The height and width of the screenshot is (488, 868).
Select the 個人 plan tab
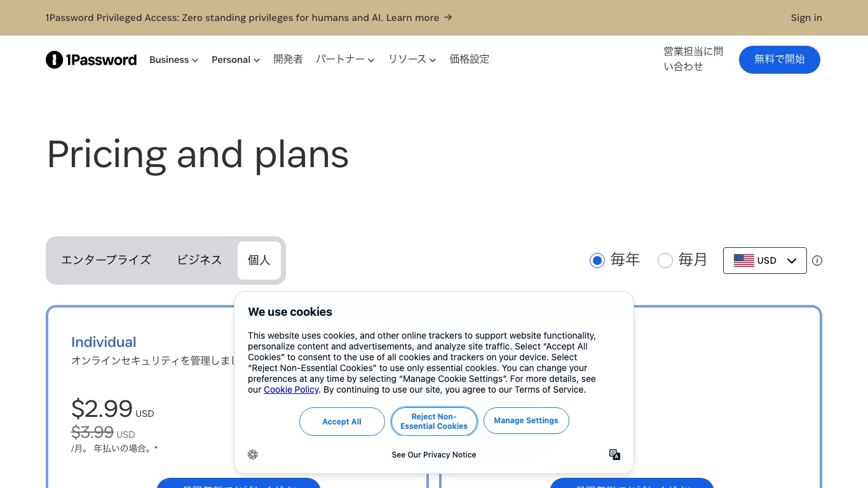(x=259, y=260)
